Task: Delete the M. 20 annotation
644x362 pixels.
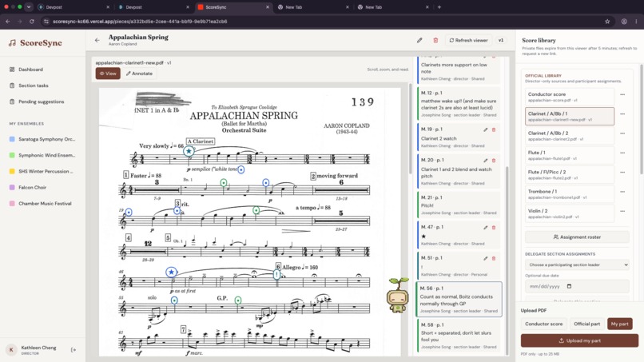Action: [494, 161]
